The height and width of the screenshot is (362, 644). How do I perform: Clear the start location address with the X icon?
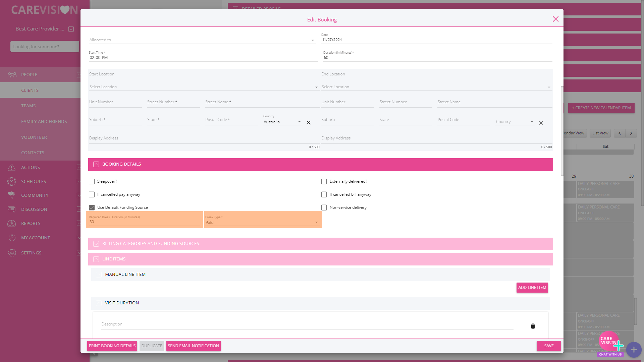[x=309, y=123]
